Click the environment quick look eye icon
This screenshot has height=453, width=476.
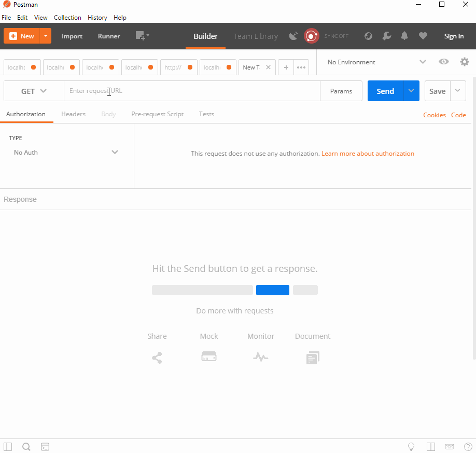tap(443, 62)
